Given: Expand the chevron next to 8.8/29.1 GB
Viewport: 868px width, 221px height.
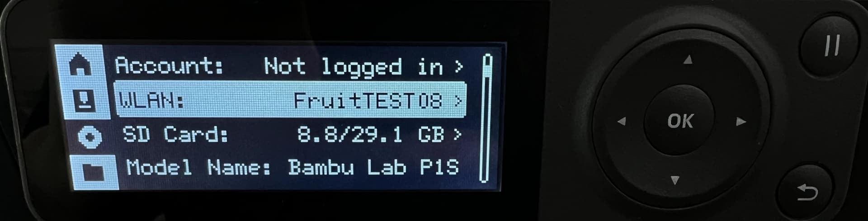Looking at the screenshot, I should pos(458,134).
